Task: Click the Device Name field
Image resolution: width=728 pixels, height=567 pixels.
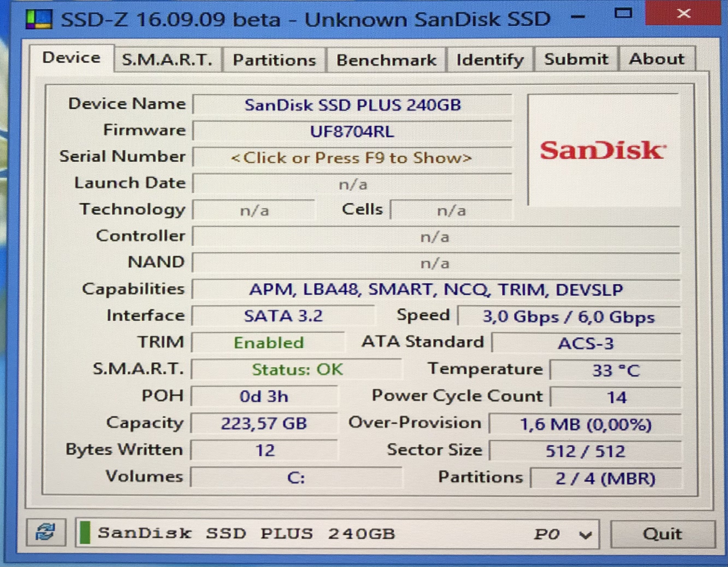Action: [352, 105]
